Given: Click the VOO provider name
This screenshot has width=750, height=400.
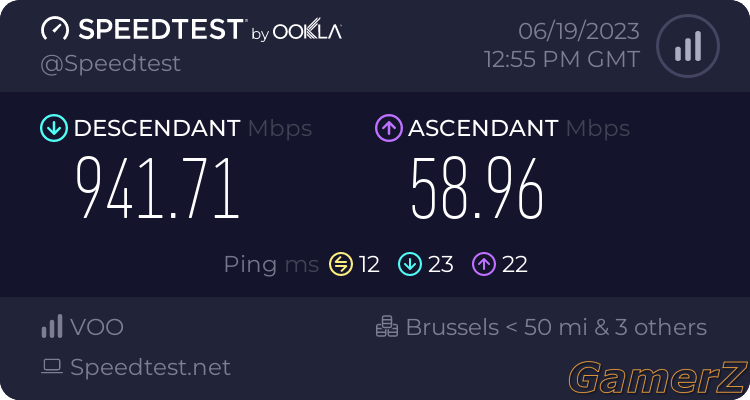Looking at the screenshot, I should [x=97, y=327].
